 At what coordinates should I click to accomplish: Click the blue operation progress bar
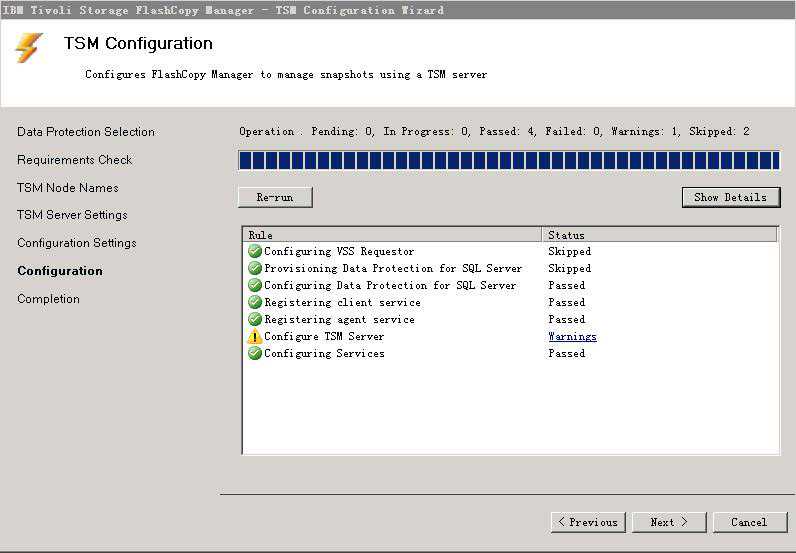(509, 161)
